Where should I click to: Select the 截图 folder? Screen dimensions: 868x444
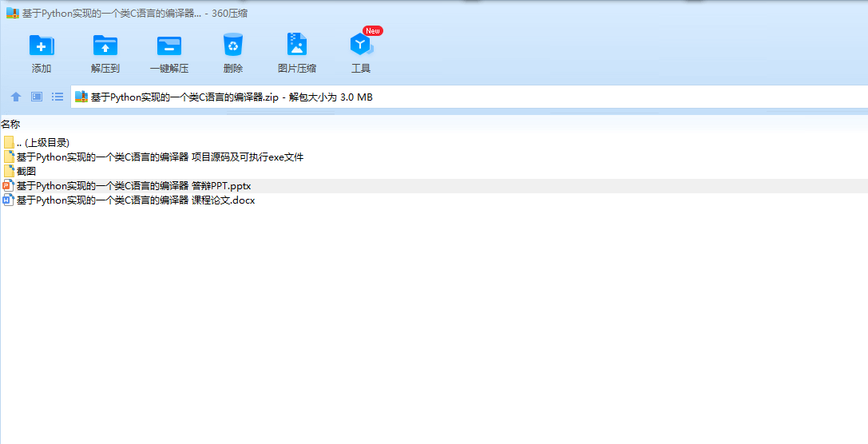(x=434, y=172)
